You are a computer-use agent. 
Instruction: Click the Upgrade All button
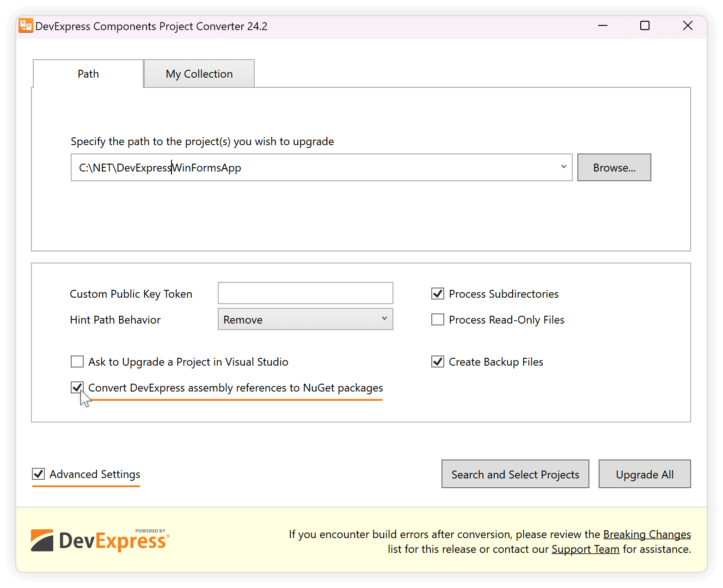click(644, 474)
